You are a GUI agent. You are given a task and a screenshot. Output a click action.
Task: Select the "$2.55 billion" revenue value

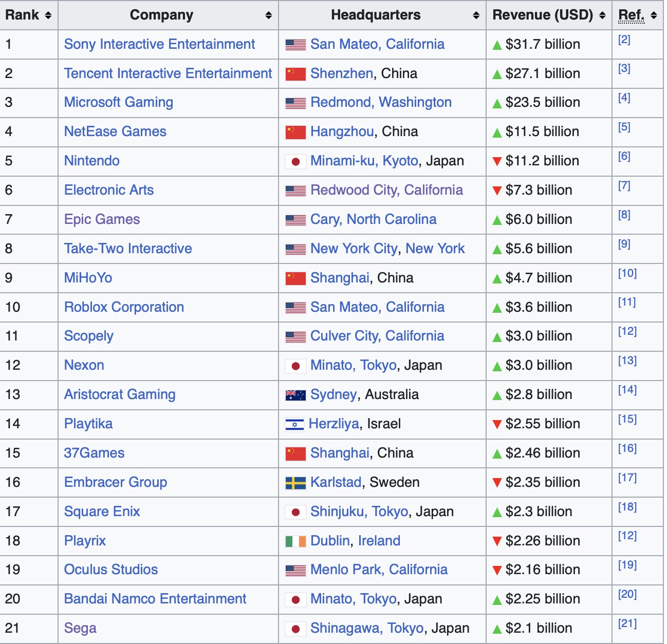[543, 424]
